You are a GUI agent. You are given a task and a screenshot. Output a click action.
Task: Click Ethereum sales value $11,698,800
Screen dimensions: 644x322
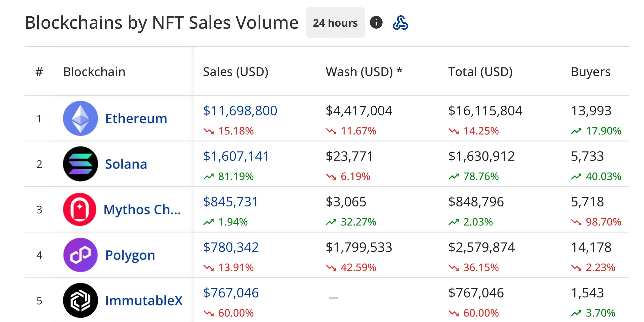[x=240, y=111]
